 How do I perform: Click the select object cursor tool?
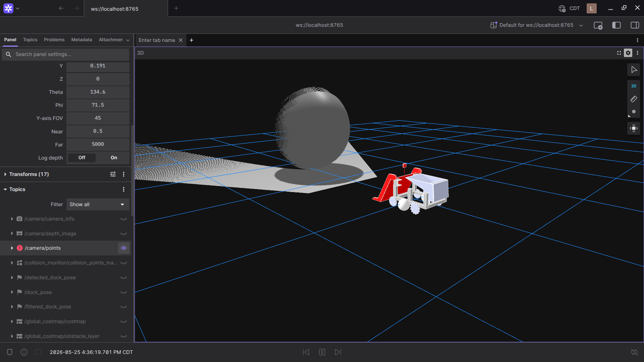point(634,70)
